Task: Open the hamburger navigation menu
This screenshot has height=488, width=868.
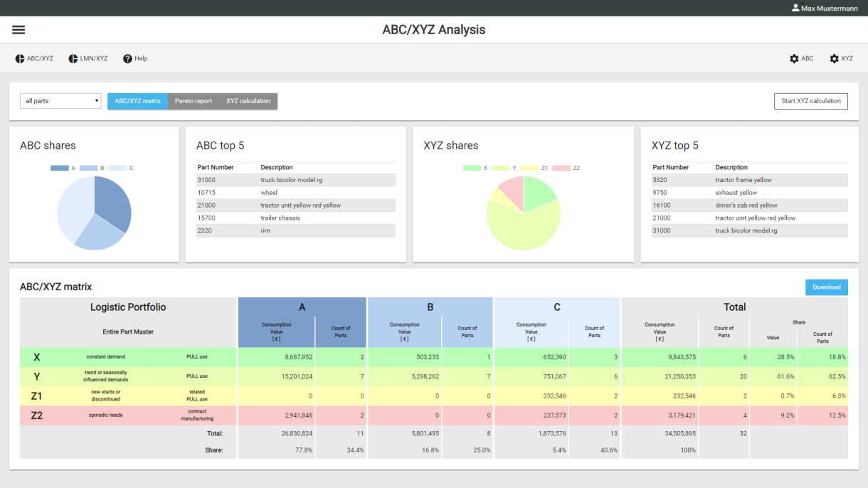Action: (x=18, y=30)
